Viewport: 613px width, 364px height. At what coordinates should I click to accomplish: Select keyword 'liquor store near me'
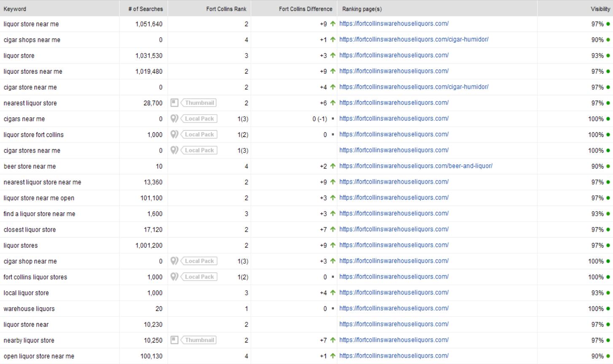(x=31, y=24)
